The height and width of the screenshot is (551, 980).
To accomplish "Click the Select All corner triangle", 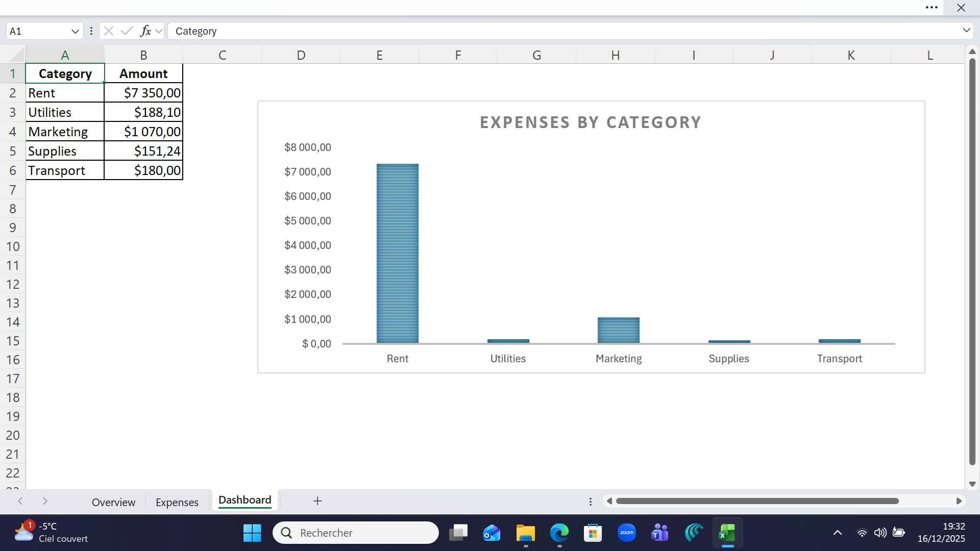I will tap(17, 55).
